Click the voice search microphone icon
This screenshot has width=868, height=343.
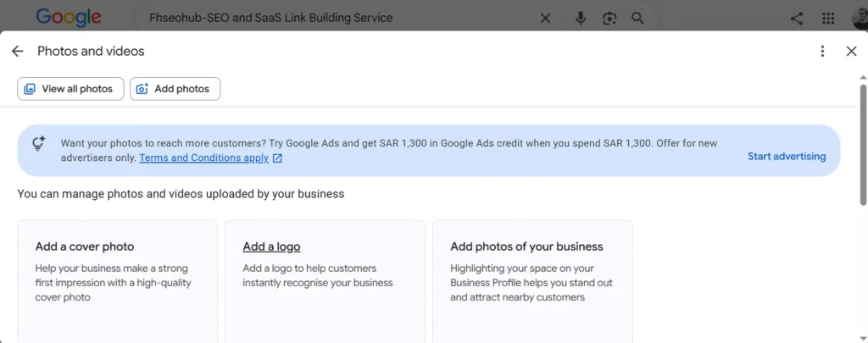tap(580, 19)
